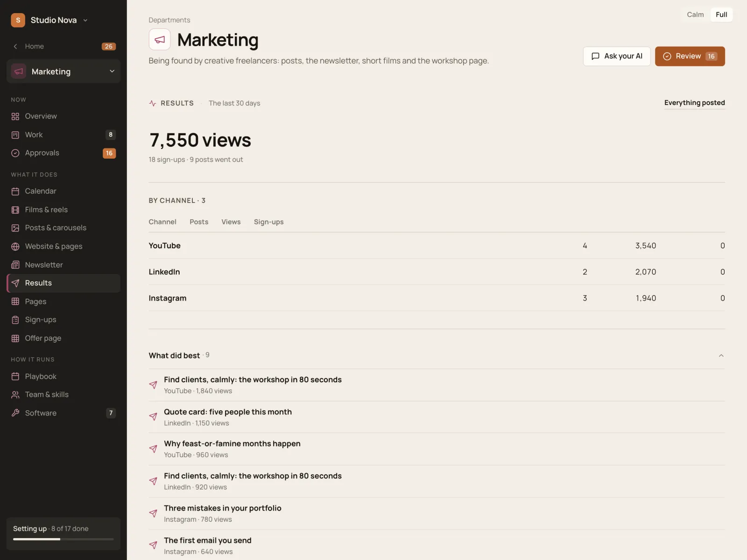Click the Team & skills people icon
Viewport: 747px width, 560px height.
pos(15,395)
